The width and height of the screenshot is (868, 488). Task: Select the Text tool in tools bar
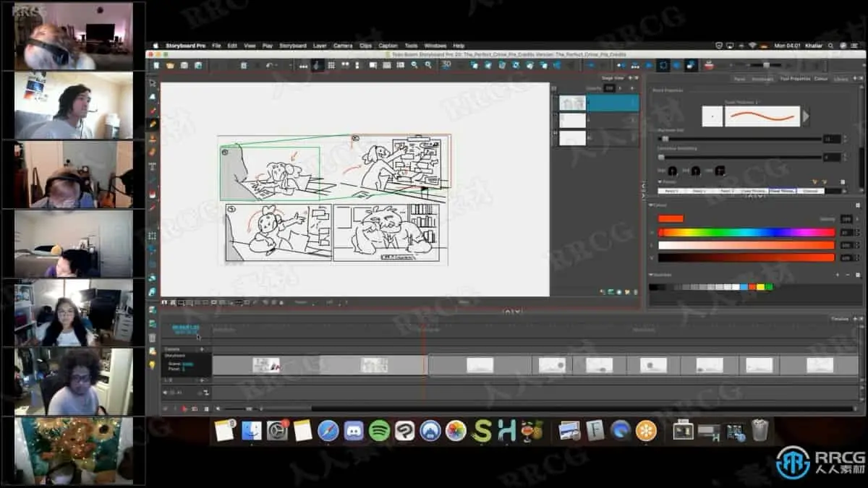[x=153, y=166]
